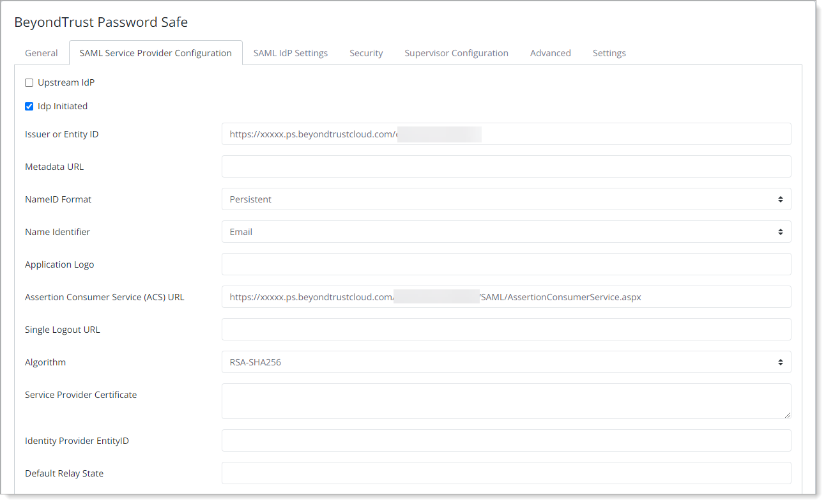Click the Upstream IdP label text

tap(66, 83)
